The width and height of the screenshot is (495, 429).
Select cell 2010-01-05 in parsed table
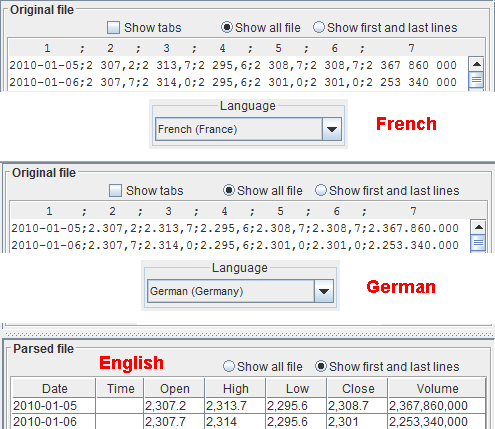click(x=54, y=406)
